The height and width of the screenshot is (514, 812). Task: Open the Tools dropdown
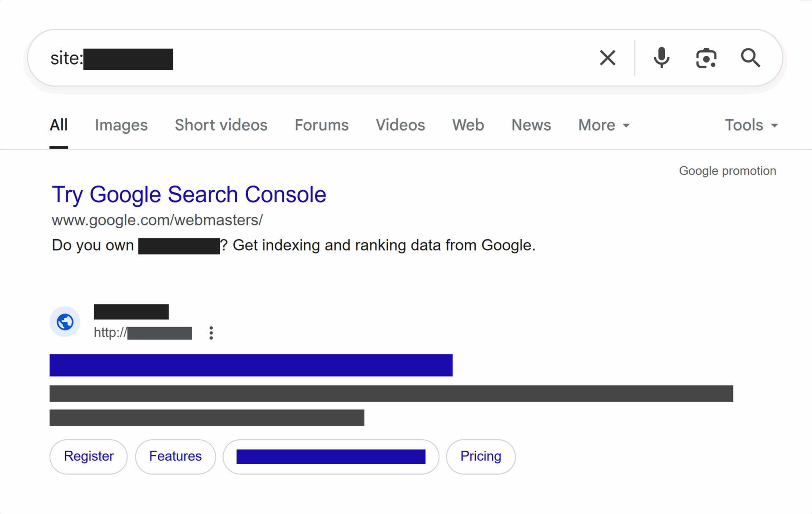point(752,125)
